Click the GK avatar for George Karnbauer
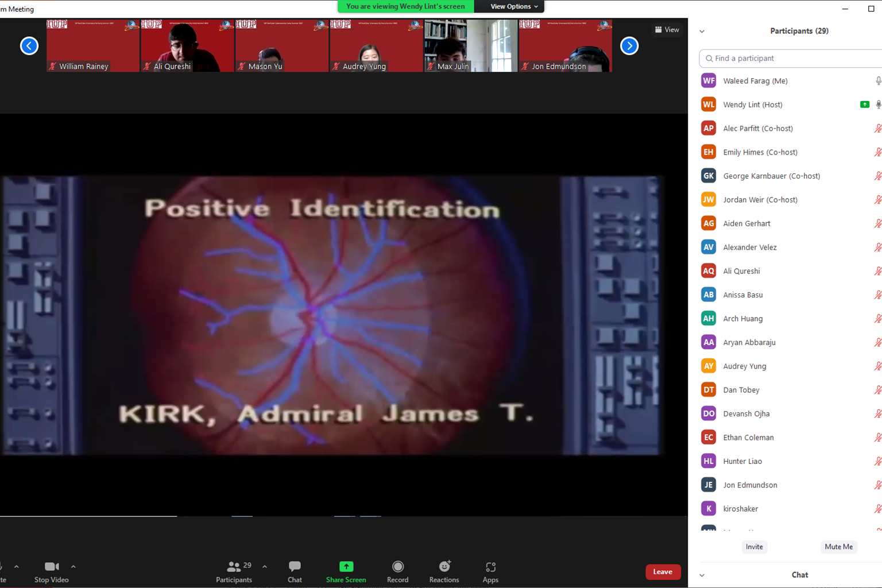The width and height of the screenshot is (882, 588). (709, 176)
